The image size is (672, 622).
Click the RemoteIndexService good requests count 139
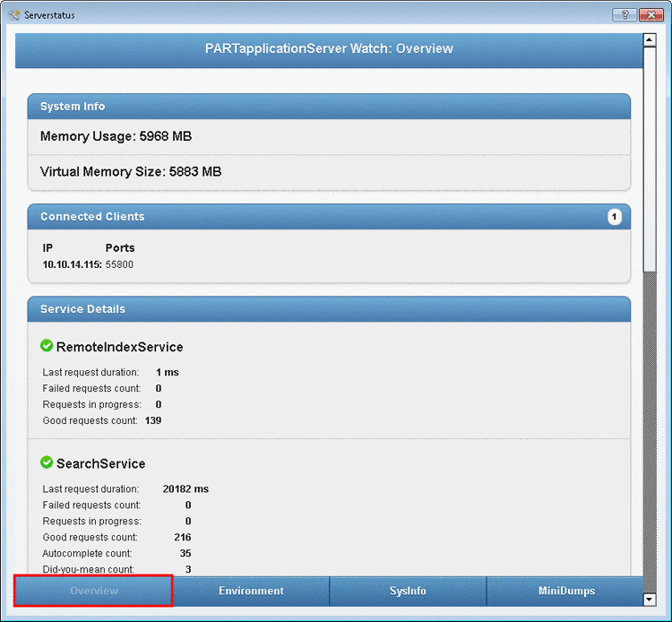click(x=153, y=420)
